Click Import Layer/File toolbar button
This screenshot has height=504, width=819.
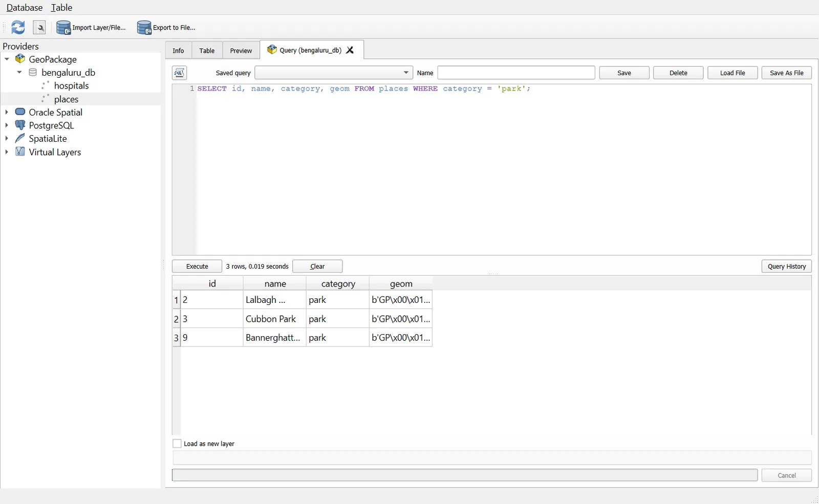tap(91, 28)
